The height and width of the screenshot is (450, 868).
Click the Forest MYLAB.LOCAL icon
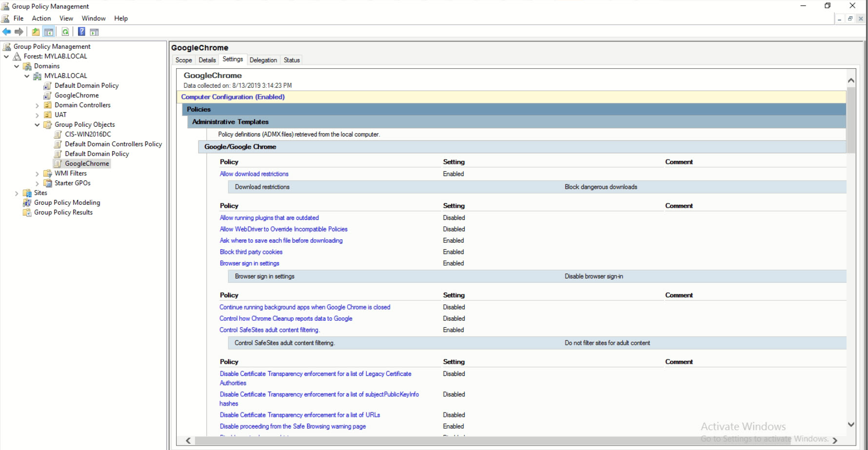[17, 56]
